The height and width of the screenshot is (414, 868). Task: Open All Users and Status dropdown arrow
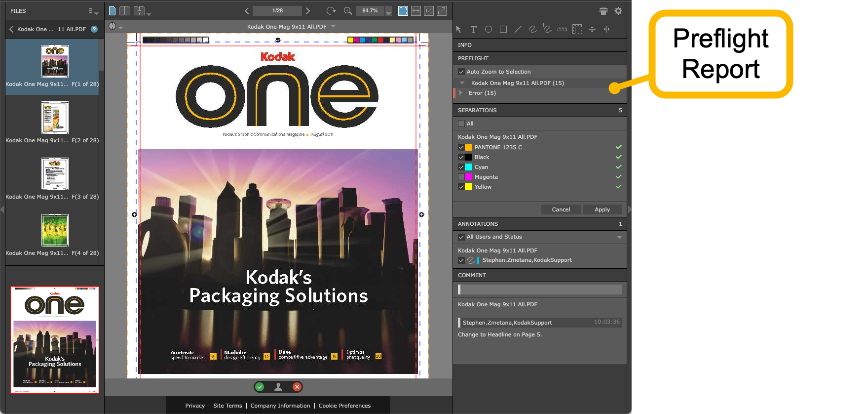[619, 237]
